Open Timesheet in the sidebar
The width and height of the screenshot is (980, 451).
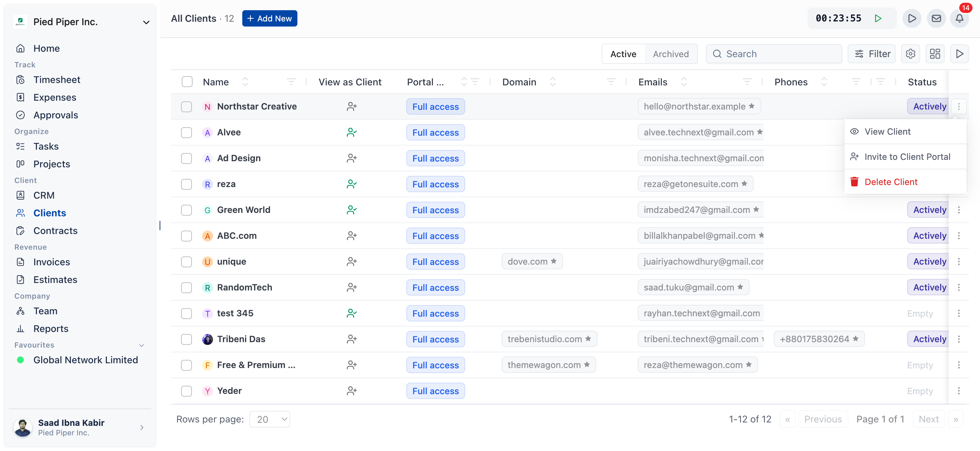pyautogui.click(x=57, y=80)
